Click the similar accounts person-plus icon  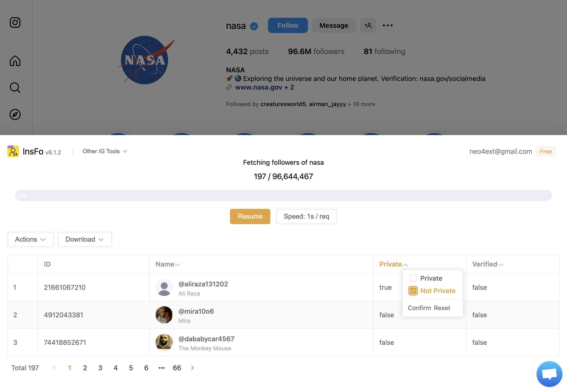368,25
